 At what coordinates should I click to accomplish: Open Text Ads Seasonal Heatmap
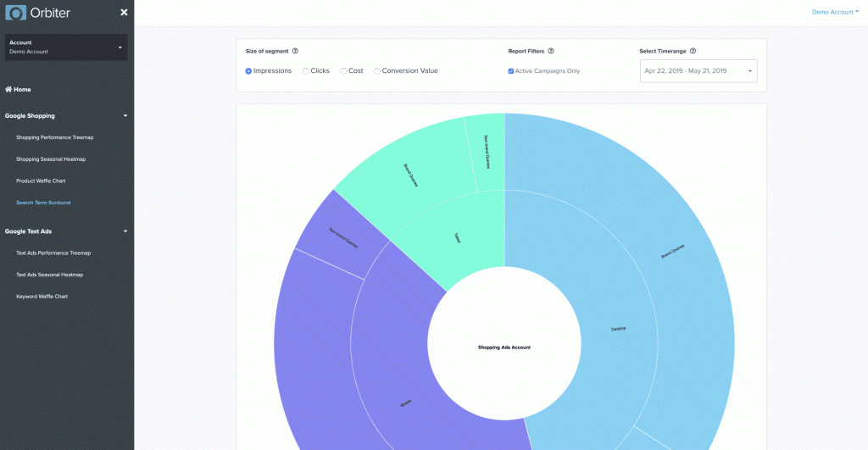click(50, 275)
